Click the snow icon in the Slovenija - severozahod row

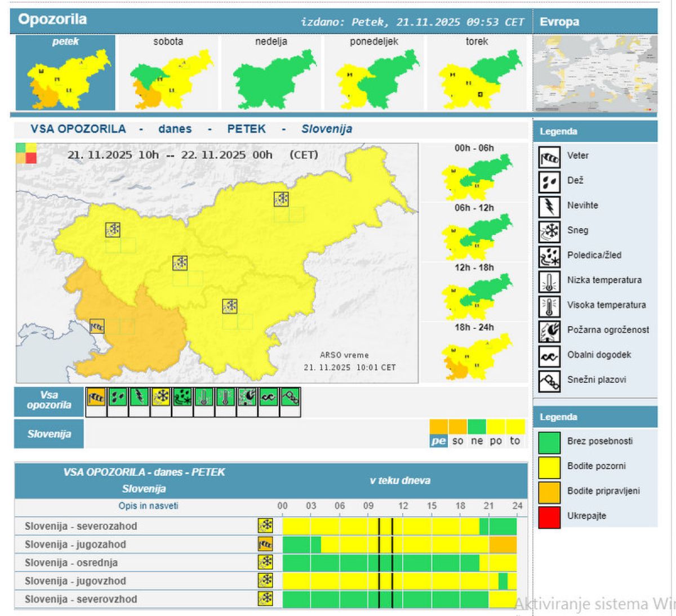click(x=265, y=526)
